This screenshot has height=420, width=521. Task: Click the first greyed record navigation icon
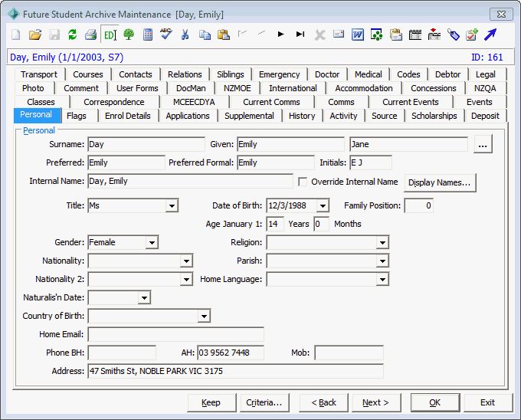(243, 33)
